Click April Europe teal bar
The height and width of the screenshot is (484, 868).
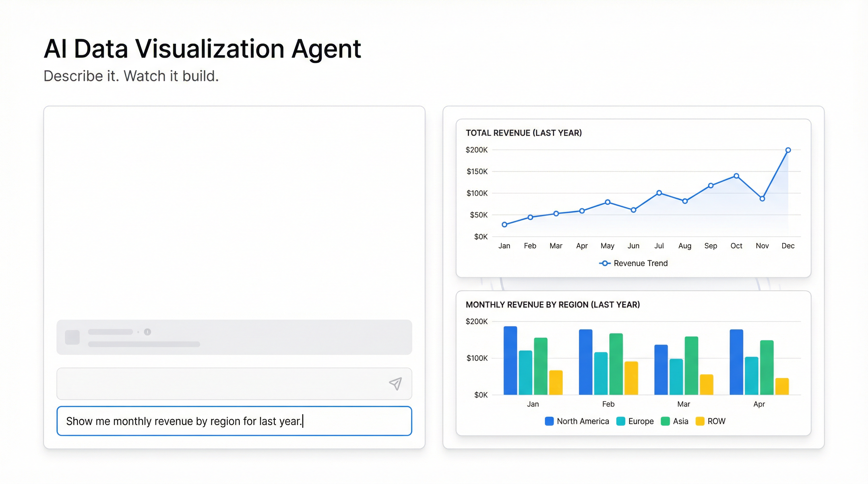752,376
